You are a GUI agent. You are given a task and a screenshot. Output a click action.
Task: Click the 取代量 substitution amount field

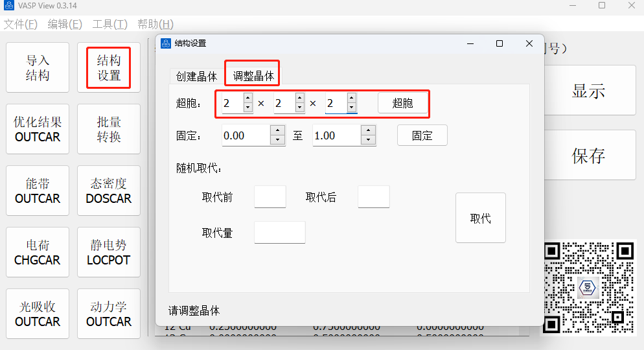click(x=279, y=233)
